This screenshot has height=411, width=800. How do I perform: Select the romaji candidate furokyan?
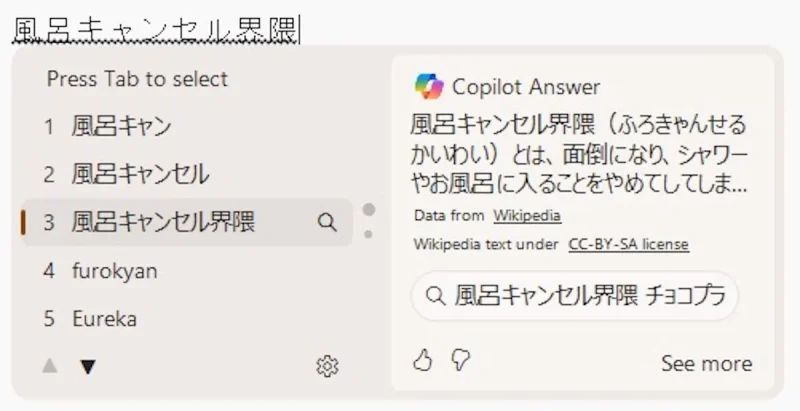[x=114, y=271]
